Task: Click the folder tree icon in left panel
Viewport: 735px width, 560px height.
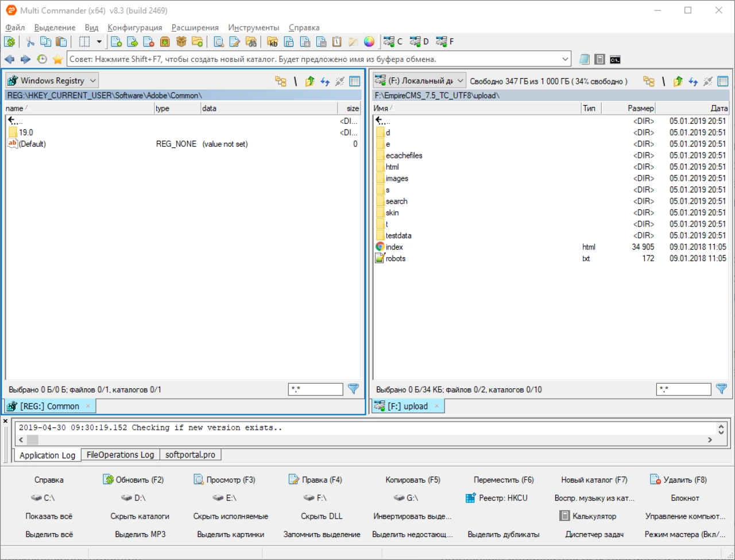Action: (281, 81)
